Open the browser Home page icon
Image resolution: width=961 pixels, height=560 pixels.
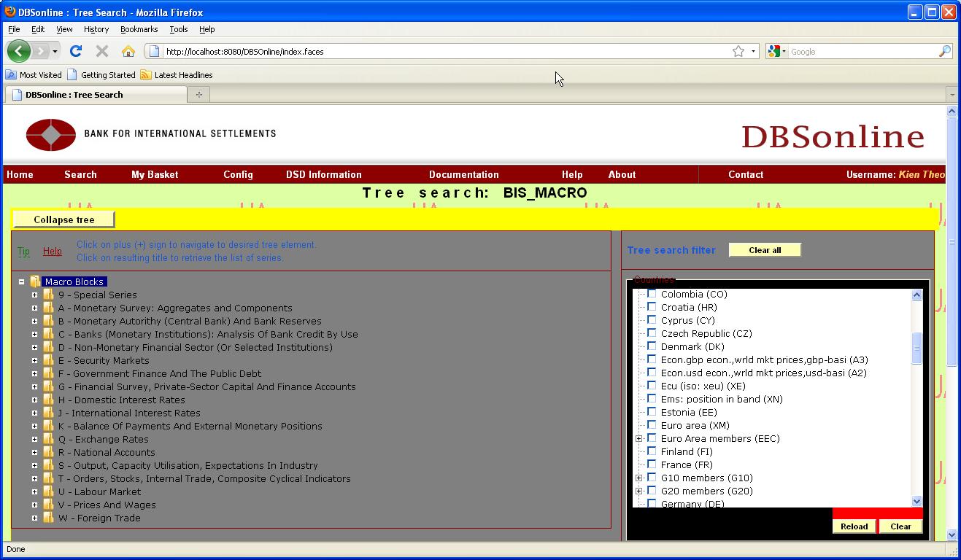[128, 51]
